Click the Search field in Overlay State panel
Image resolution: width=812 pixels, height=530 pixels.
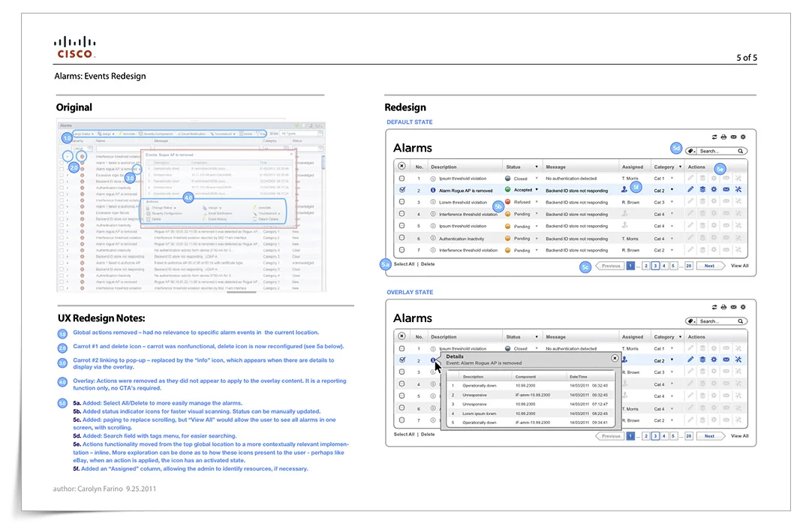click(716, 321)
